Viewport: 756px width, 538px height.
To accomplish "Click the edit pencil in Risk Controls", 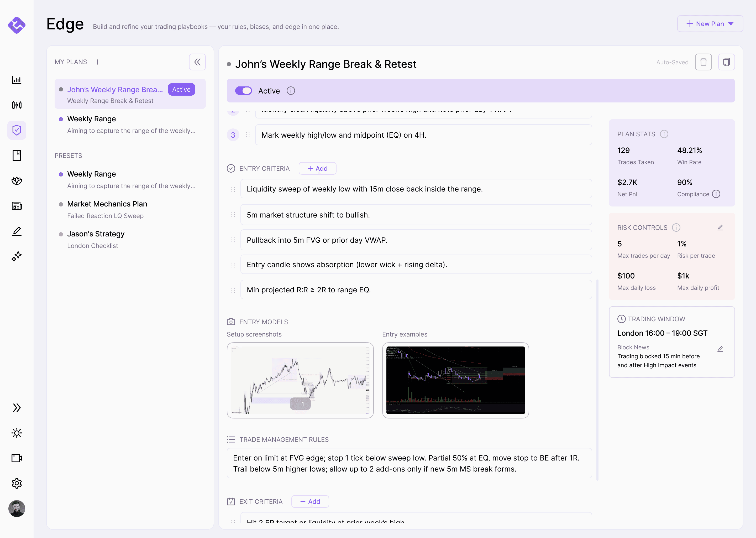I will 720,227.
